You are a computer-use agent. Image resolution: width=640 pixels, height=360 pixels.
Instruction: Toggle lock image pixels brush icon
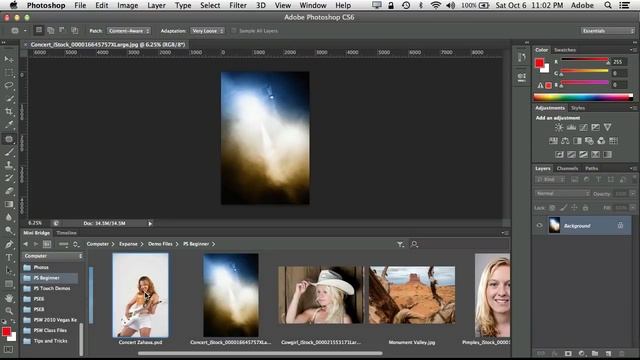click(563, 208)
